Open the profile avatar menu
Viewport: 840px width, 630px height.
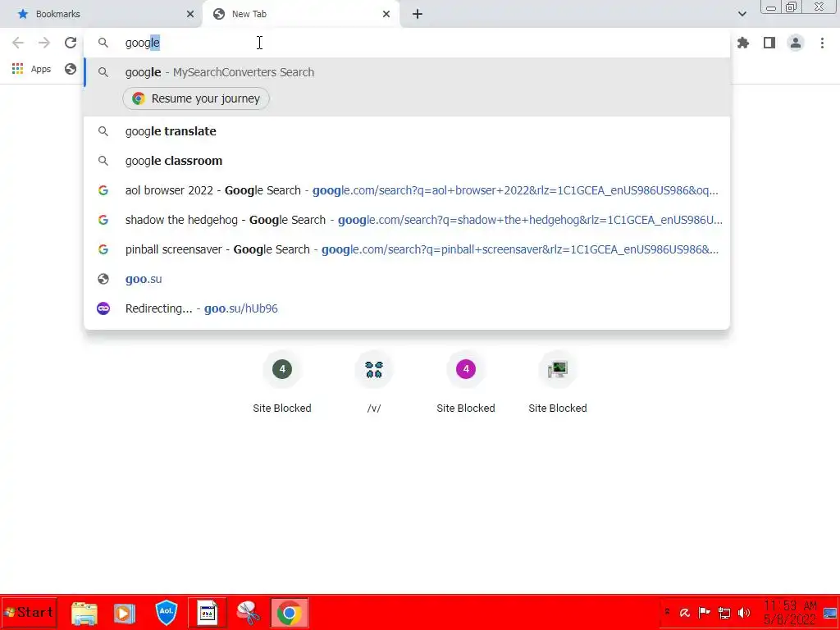coord(796,43)
